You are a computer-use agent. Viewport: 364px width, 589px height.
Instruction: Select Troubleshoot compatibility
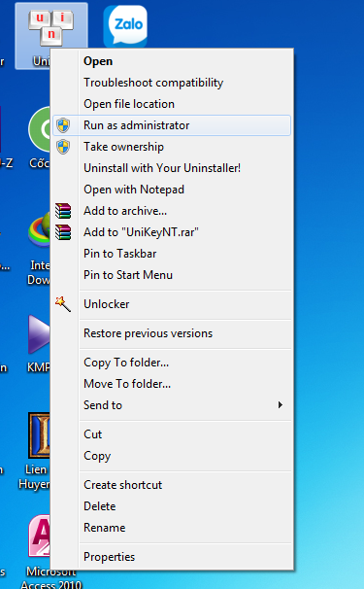click(172, 83)
